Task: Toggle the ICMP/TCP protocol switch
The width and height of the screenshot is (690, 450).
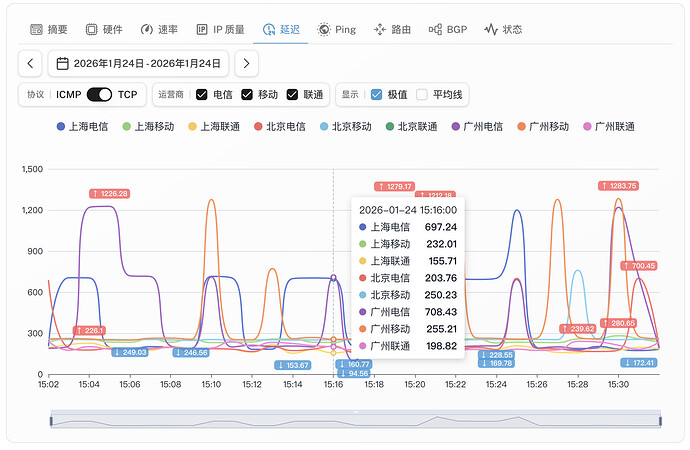Action: (x=99, y=95)
